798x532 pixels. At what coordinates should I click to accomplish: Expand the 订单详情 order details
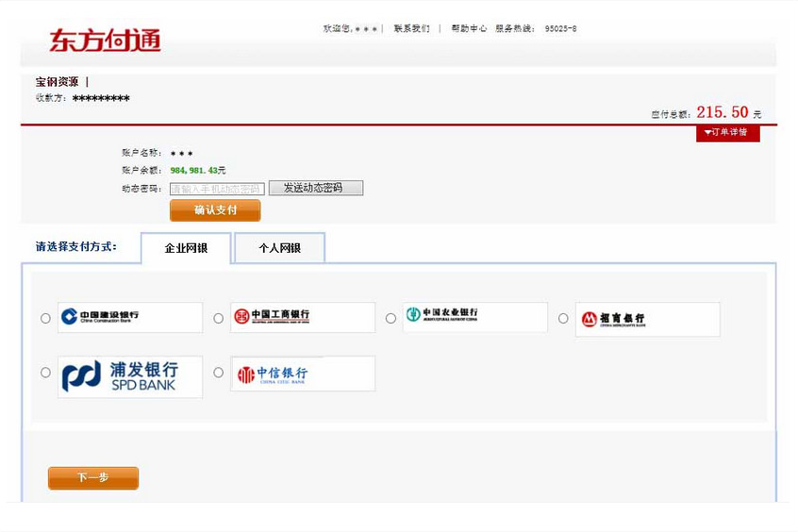(728, 132)
